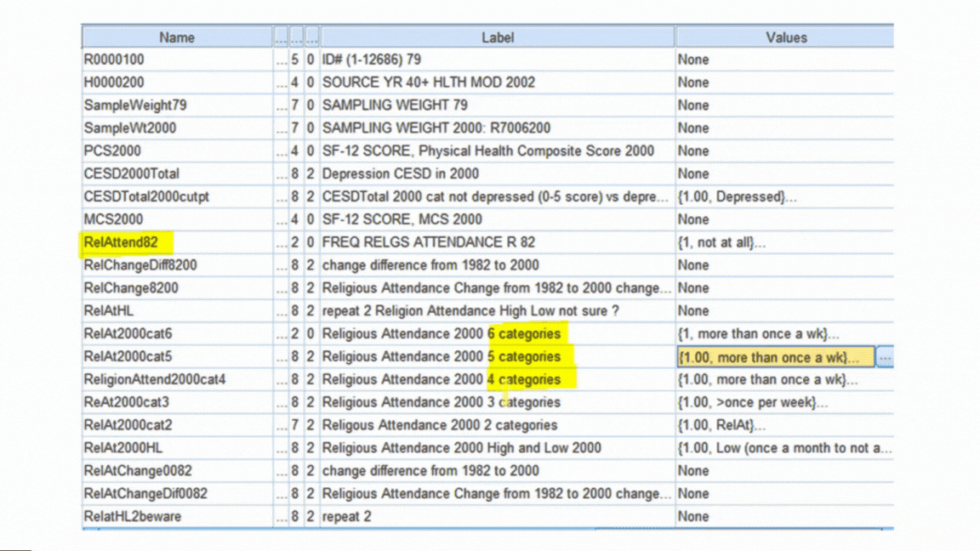Click the 'Religious Attendance 2000 6 categories' label
This screenshot has height=551, width=980.
pyautogui.click(x=441, y=334)
